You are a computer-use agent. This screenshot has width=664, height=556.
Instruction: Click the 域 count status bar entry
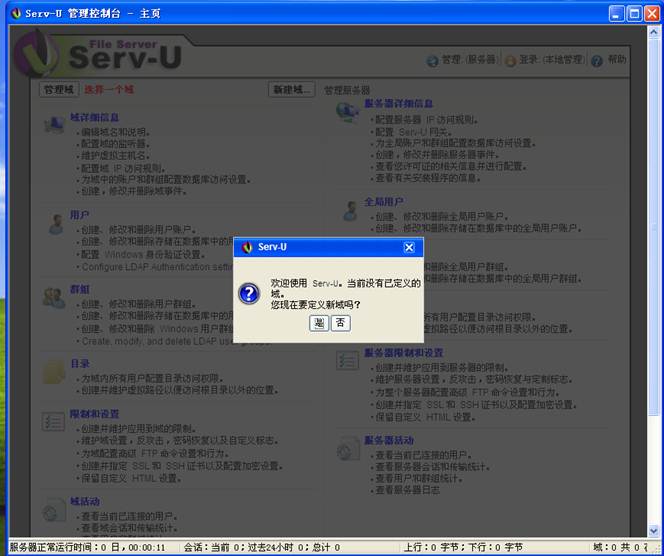pos(620,547)
